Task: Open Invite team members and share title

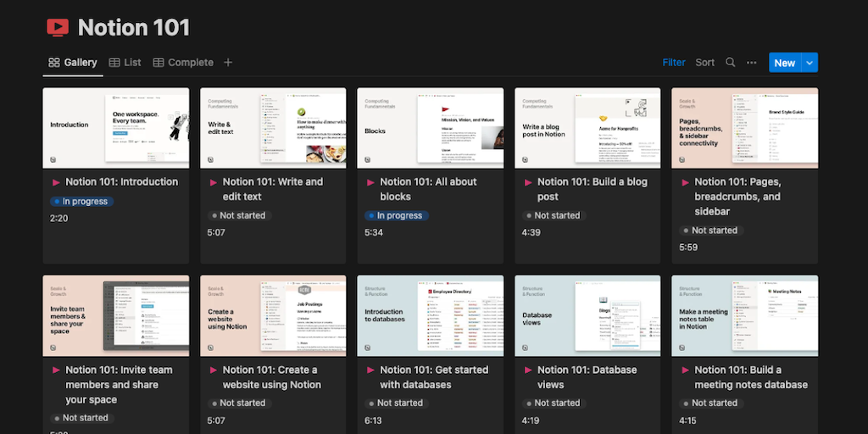Action: (119, 385)
